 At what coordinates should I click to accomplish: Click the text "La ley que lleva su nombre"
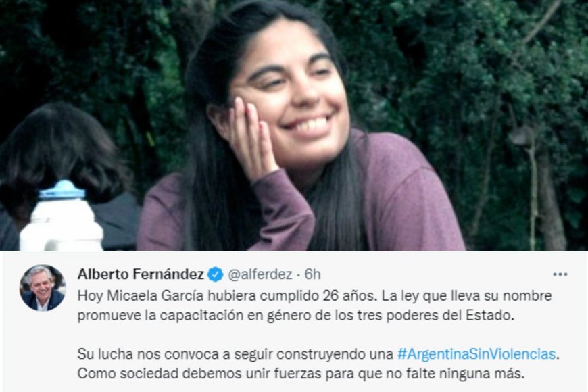coord(466,295)
